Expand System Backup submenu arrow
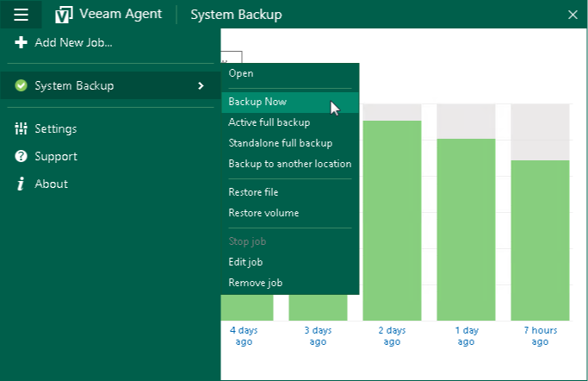The height and width of the screenshot is (381, 588). point(201,85)
